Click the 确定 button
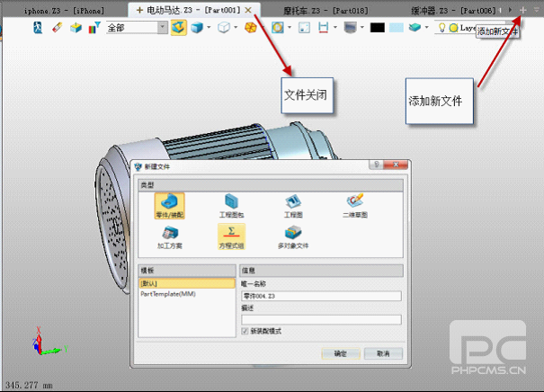This screenshot has height=392, width=544. tap(340, 354)
